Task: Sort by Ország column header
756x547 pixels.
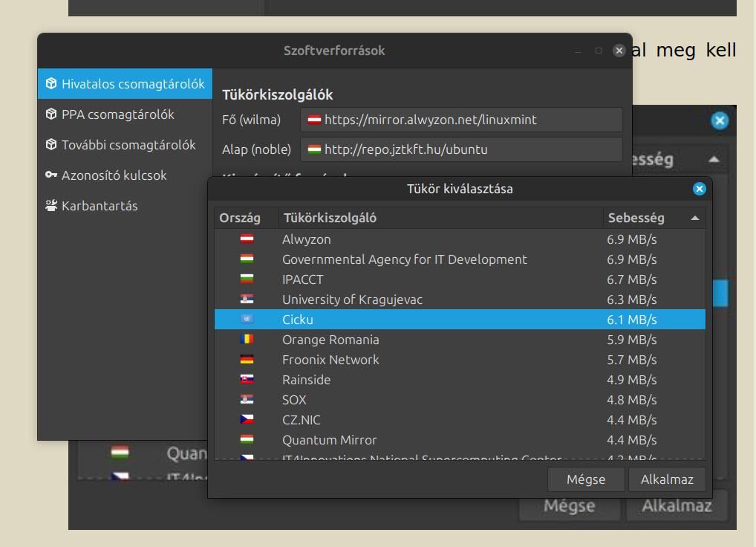Action: [246, 218]
